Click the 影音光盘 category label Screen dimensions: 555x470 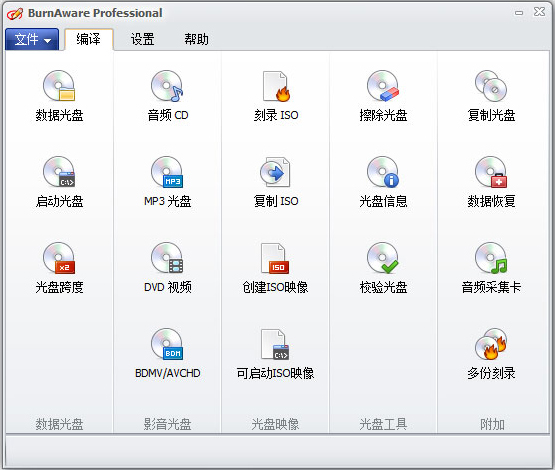pos(167,424)
